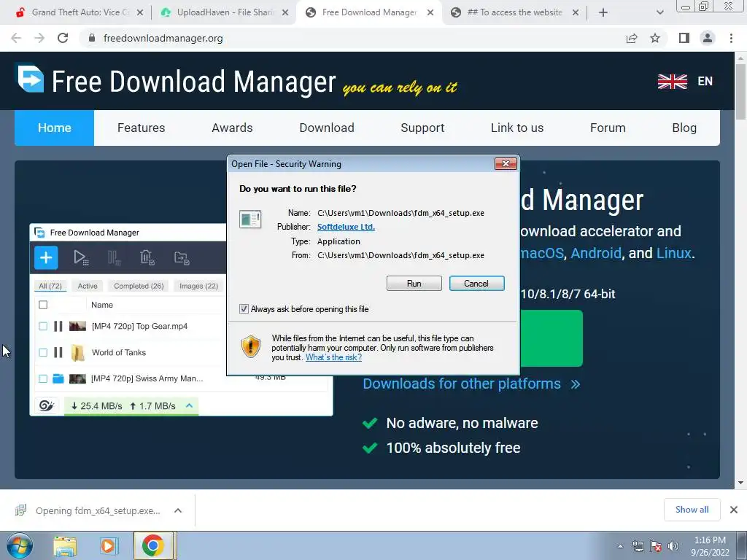Open the EN language selector
The image size is (747, 560).
click(705, 82)
